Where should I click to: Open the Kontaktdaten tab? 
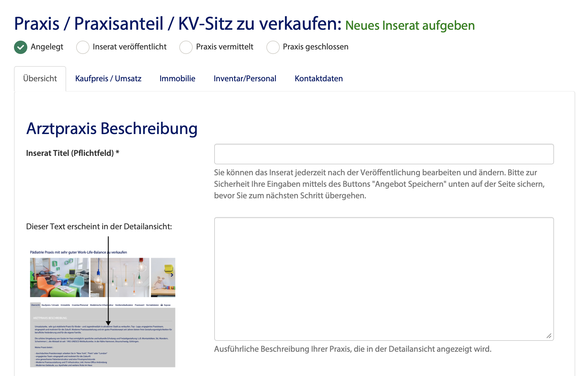[318, 79]
